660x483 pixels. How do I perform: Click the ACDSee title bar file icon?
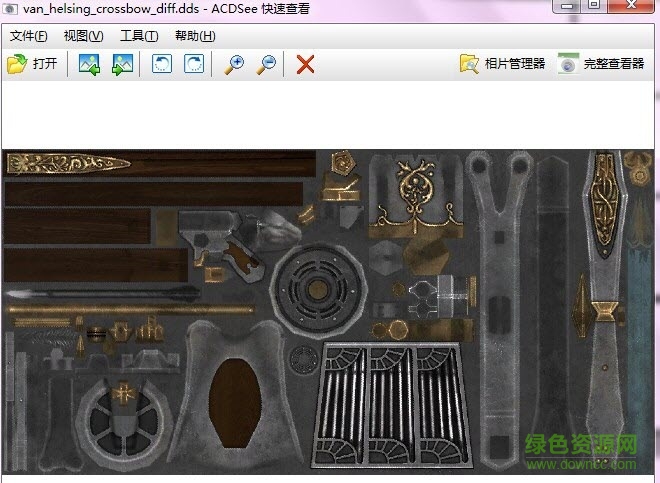10,9
